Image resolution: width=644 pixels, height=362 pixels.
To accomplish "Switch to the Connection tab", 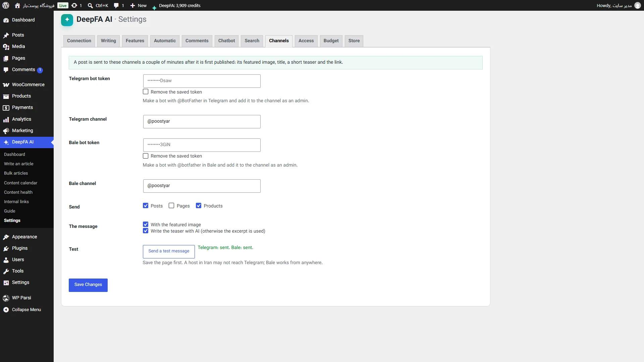I will pyautogui.click(x=79, y=41).
